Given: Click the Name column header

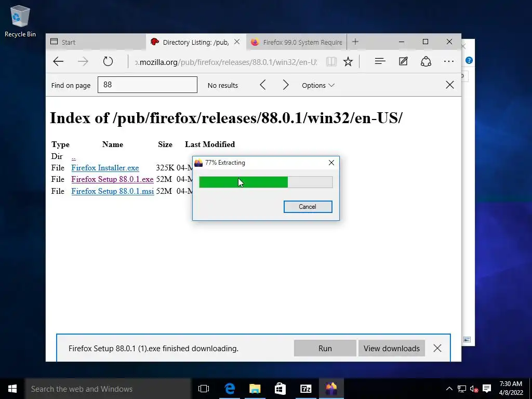Looking at the screenshot, I should (x=113, y=144).
